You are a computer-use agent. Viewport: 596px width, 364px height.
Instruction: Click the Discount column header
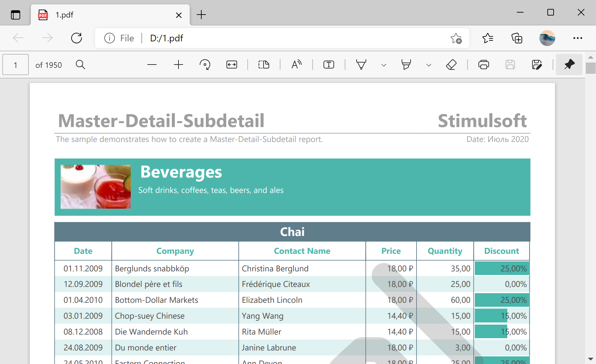click(x=502, y=251)
